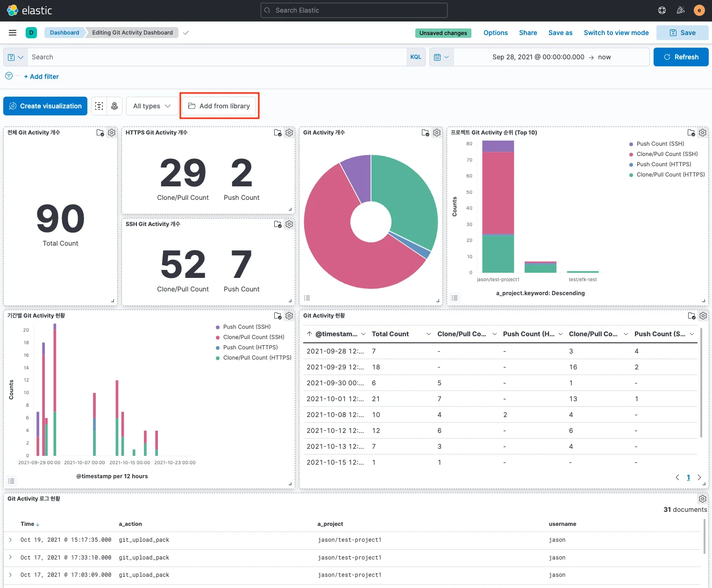
Task: Toggle legend on the pie chart panel
Action: coord(307,298)
